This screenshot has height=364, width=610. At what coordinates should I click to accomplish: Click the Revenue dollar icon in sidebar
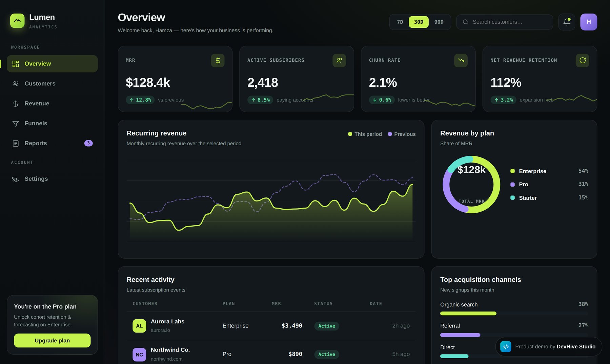point(16,104)
